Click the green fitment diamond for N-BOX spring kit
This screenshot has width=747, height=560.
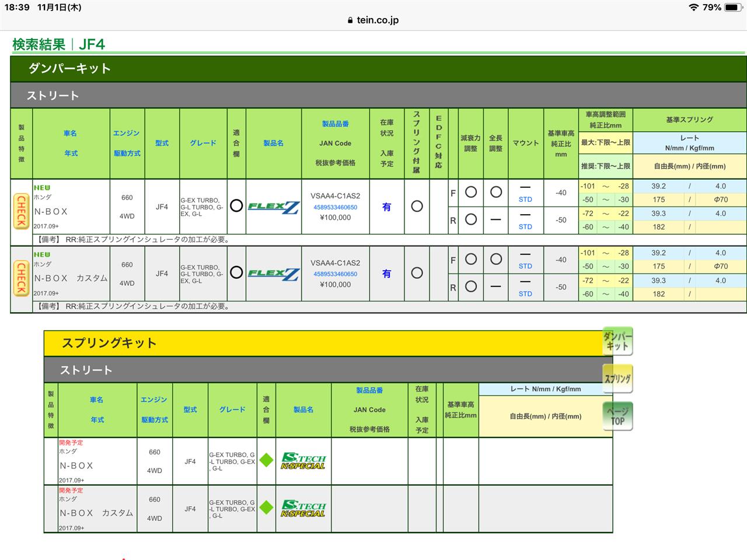(266, 460)
